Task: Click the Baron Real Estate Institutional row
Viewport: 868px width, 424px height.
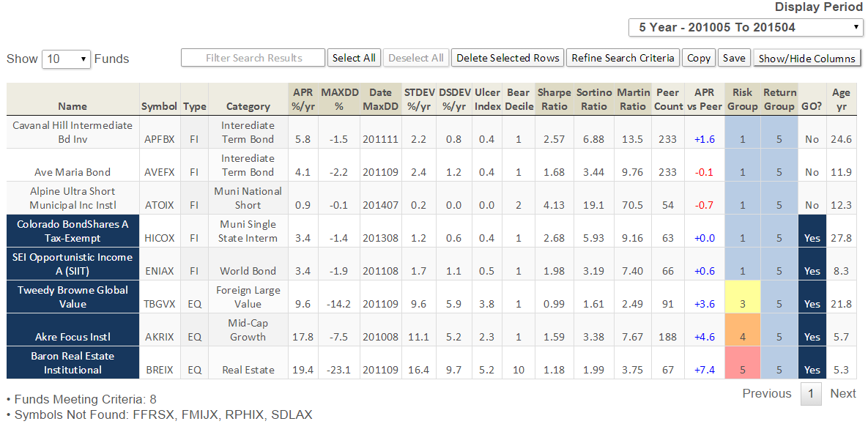Action: 73,363
